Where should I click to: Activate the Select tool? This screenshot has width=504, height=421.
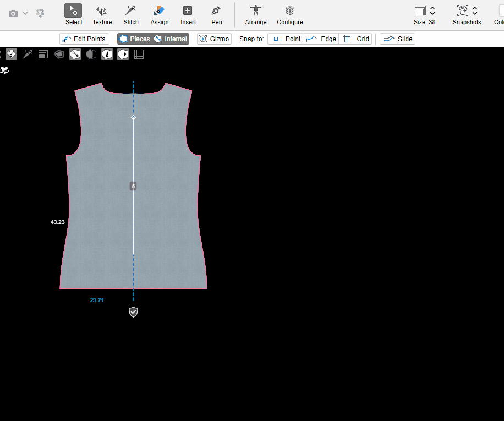click(x=74, y=15)
